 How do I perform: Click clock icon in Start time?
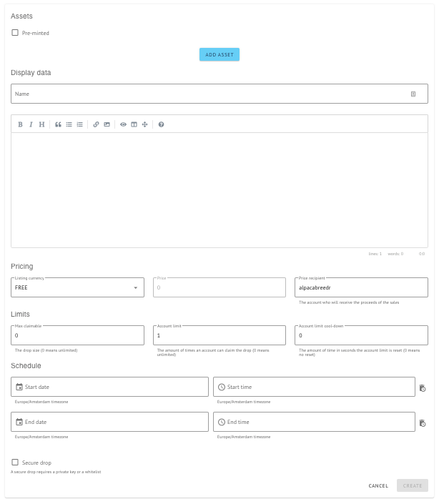[222, 387]
